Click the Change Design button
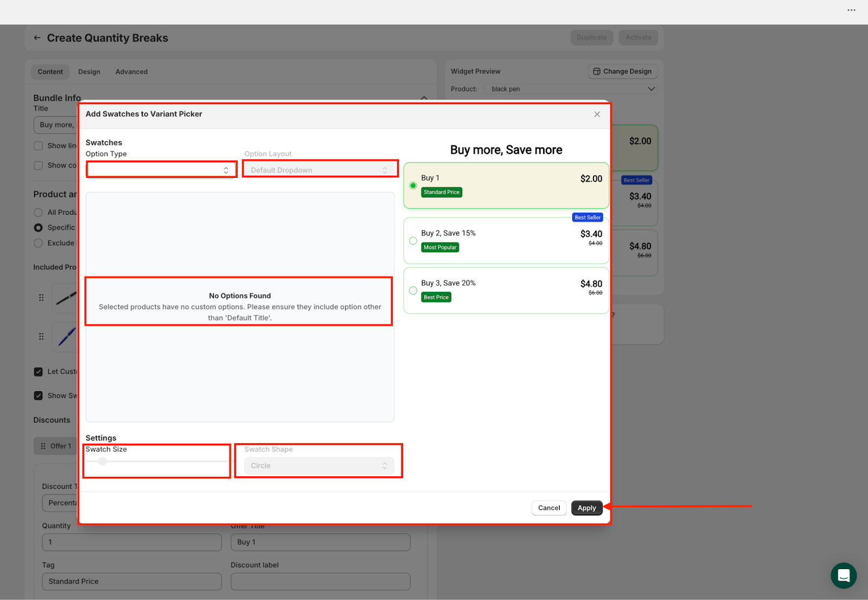Viewport: 868px width, 600px height. (622, 72)
